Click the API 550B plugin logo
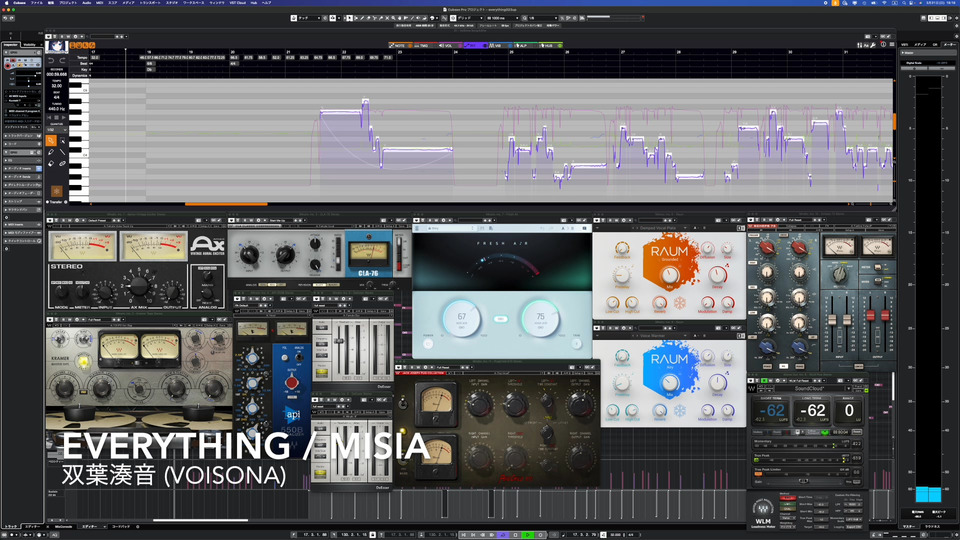Screen dimensions: 960x540 (293, 414)
